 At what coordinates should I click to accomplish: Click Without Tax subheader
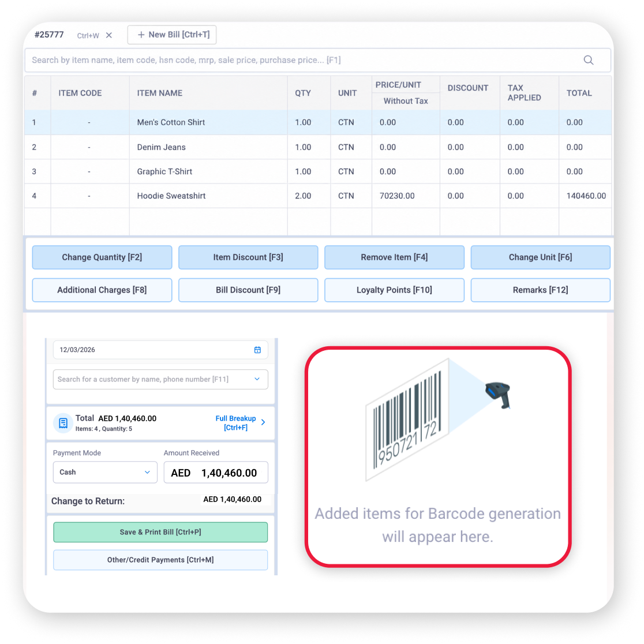pyautogui.click(x=406, y=101)
